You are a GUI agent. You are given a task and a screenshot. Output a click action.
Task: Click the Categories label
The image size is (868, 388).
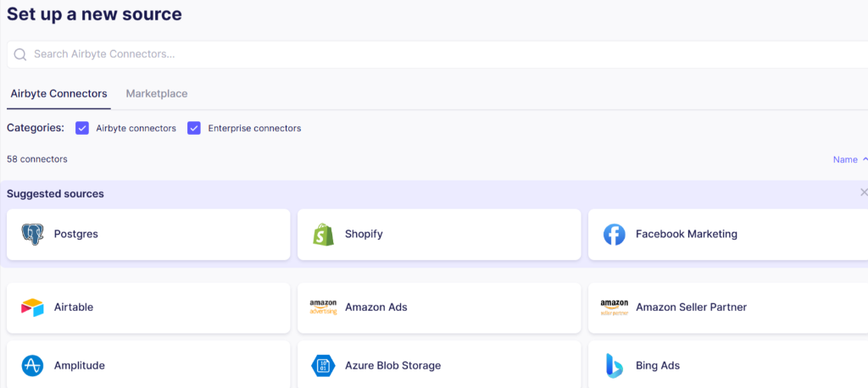(36, 128)
